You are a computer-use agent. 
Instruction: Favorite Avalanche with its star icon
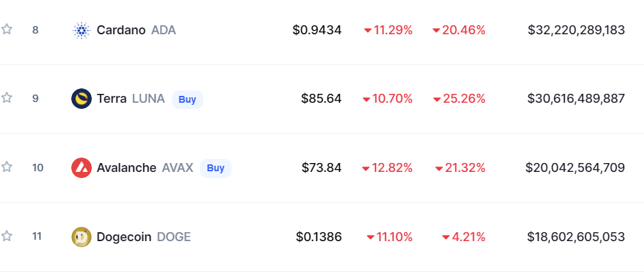click(x=6, y=166)
